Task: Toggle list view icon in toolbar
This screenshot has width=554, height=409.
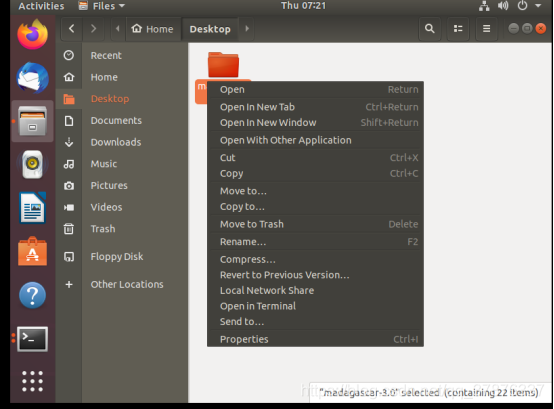Action: (458, 29)
